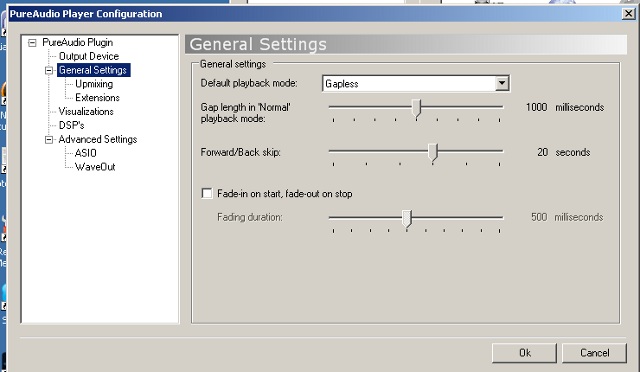This screenshot has width=640, height=372.
Task: Open the Default playback mode dropdown arrow
Action: [502, 83]
